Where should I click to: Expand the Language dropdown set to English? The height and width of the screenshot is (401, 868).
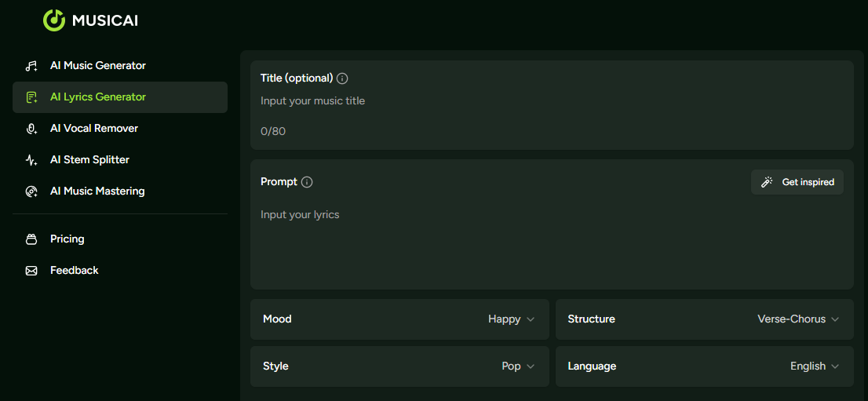click(x=814, y=366)
